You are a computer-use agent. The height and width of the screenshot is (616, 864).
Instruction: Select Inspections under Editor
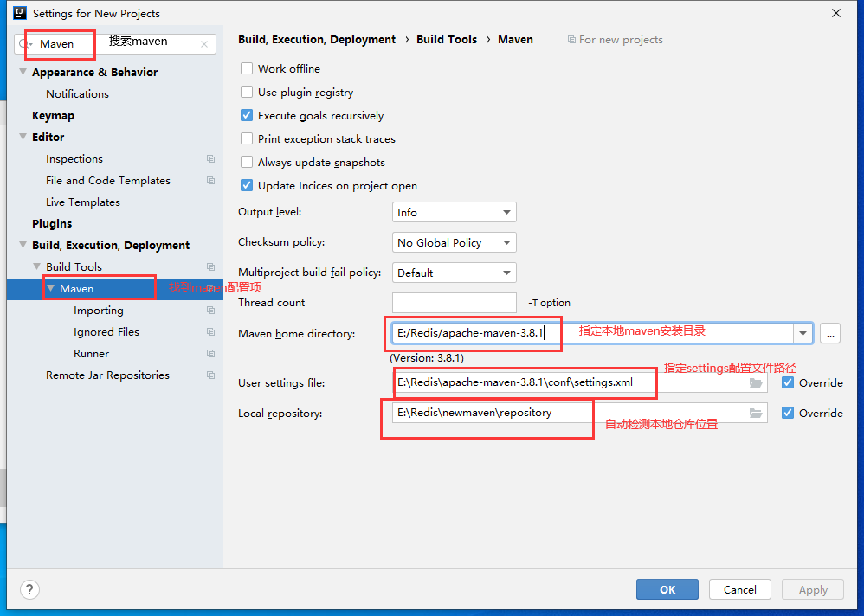click(74, 159)
